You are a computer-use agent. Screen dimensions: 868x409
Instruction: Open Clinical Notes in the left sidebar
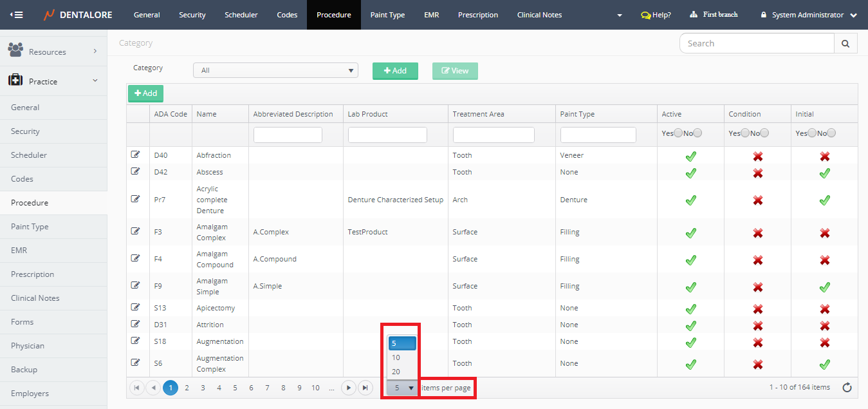click(x=35, y=298)
